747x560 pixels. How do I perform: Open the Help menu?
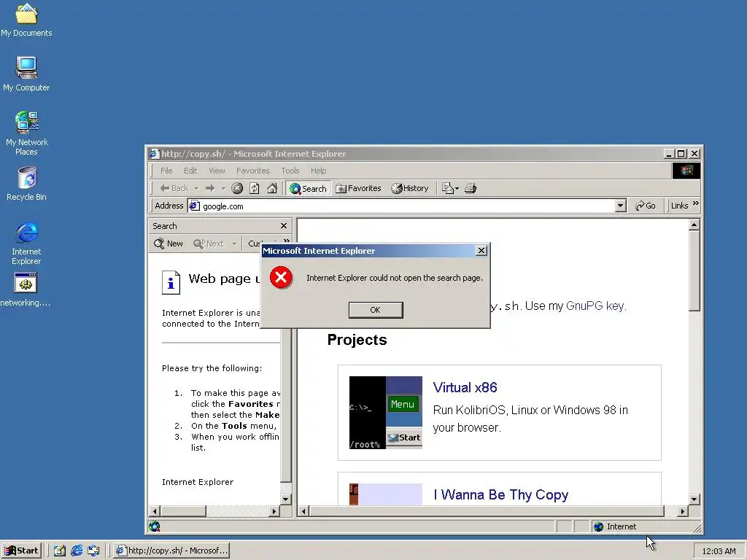click(x=318, y=171)
